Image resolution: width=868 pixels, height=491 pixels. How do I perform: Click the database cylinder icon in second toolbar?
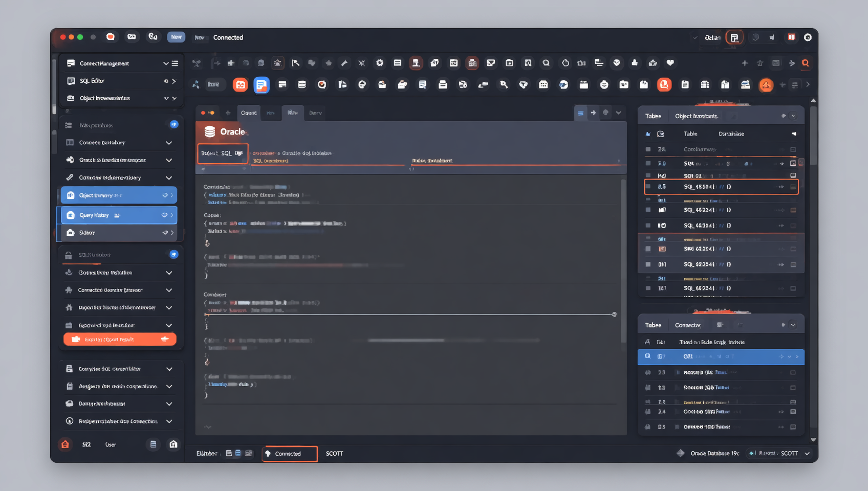[x=302, y=85]
